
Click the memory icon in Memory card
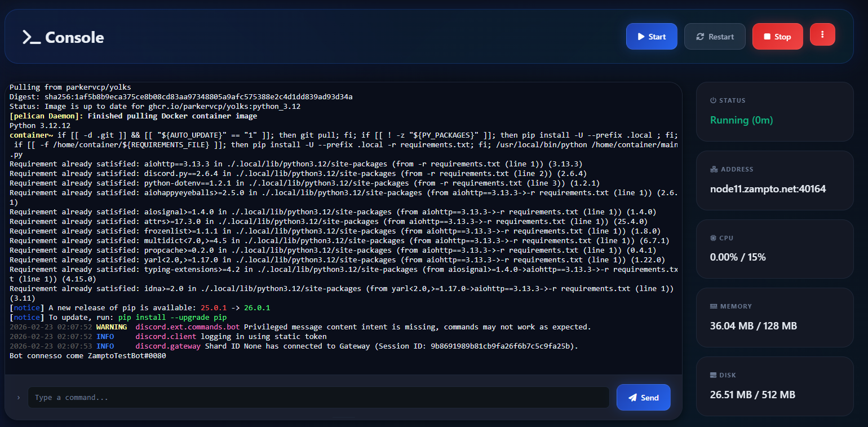(x=714, y=306)
